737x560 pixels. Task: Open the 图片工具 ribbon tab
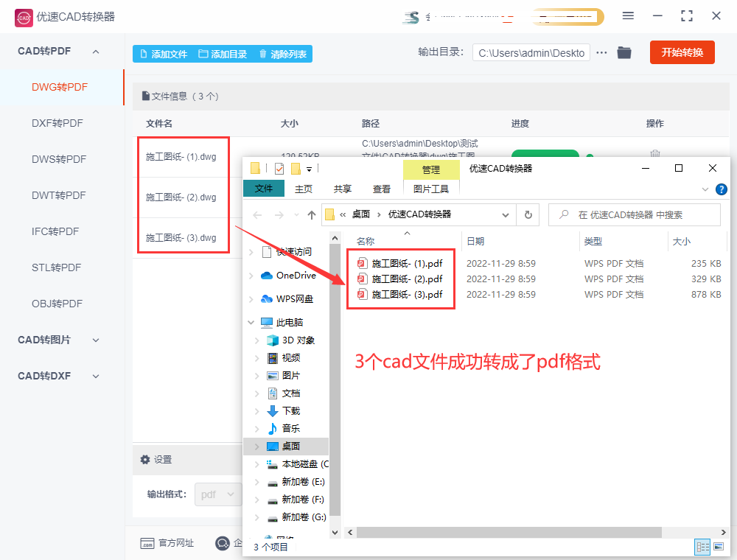(x=431, y=189)
